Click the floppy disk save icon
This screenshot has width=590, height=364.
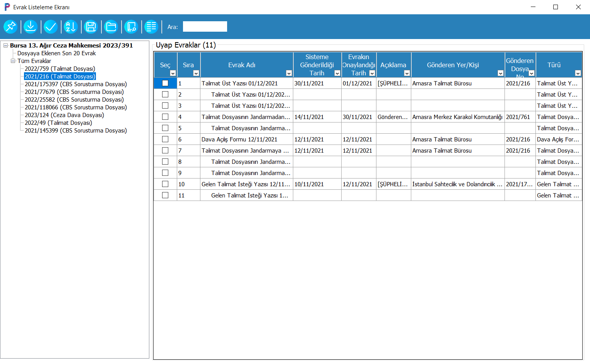pyautogui.click(x=91, y=27)
